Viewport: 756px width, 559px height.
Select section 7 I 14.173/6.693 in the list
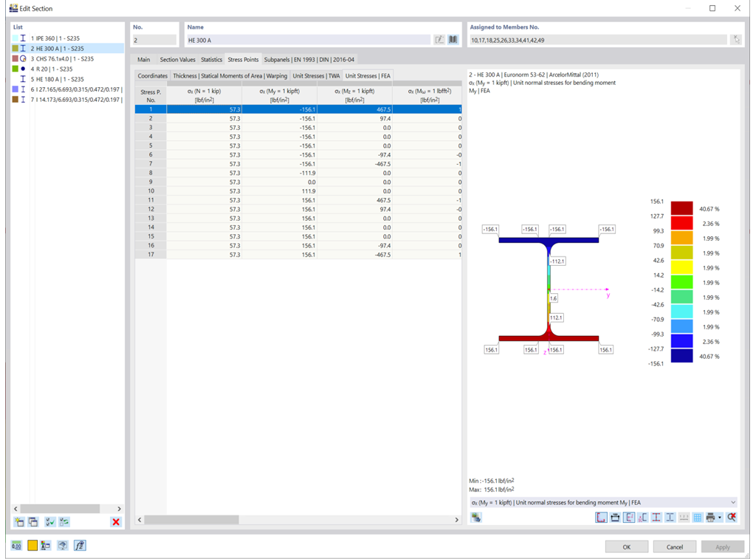tap(67, 100)
